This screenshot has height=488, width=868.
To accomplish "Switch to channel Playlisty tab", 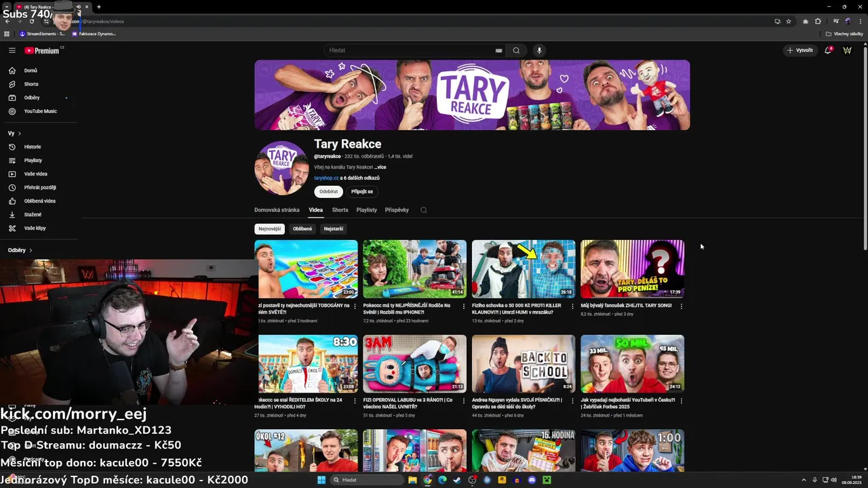I will [367, 210].
